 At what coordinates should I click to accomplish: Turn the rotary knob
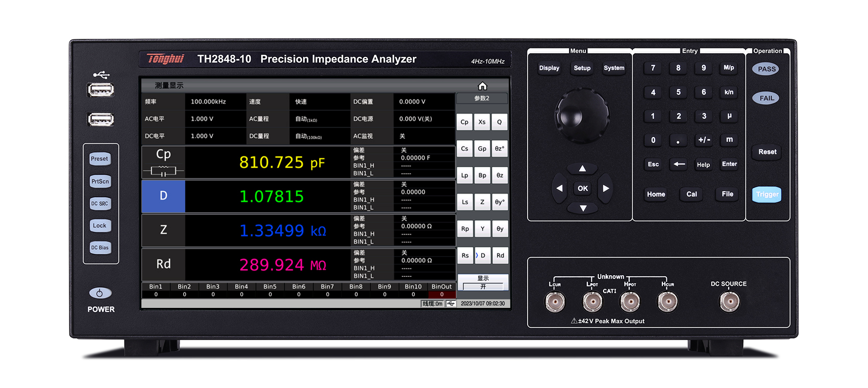point(582,115)
